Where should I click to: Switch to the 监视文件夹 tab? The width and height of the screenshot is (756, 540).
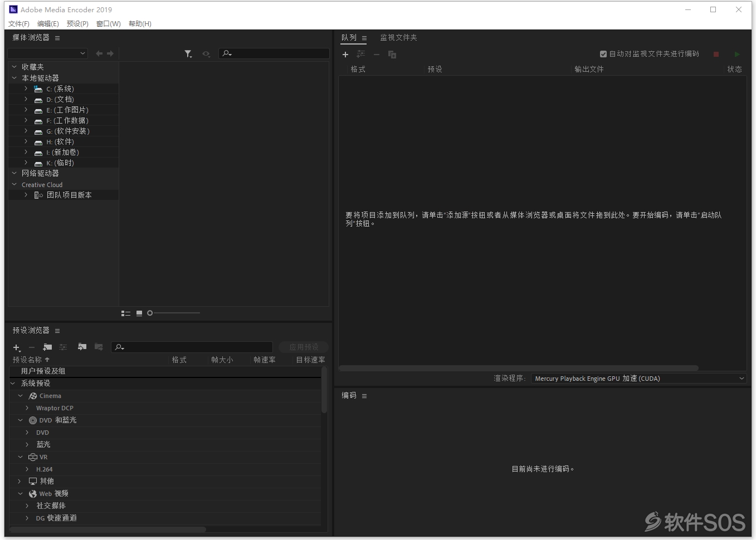tap(398, 37)
